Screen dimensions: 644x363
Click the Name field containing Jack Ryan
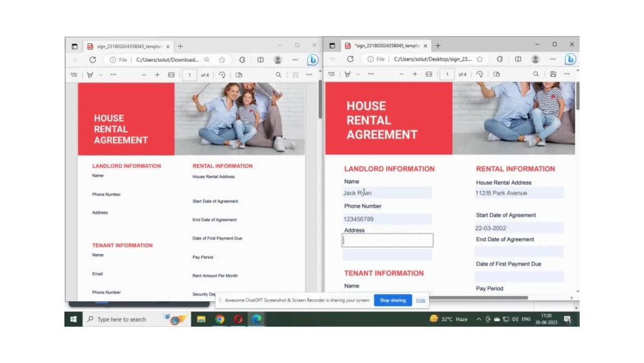387,193
